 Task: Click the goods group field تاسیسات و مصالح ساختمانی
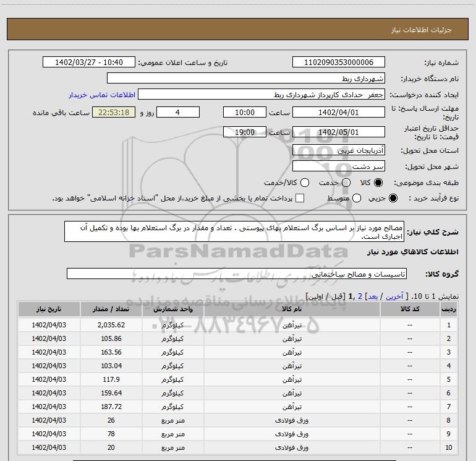point(237,274)
